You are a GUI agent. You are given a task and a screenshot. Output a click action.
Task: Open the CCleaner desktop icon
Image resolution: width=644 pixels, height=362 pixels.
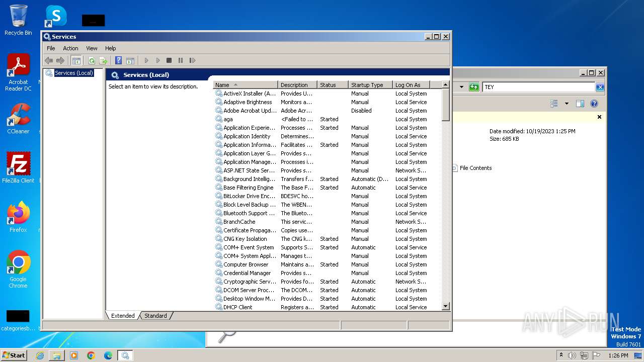tap(18, 118)
